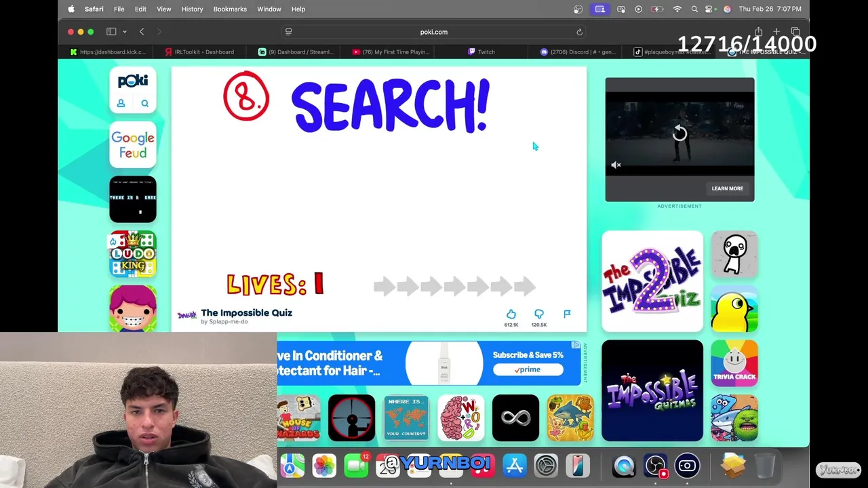Open the brain word puzzle game

(x=461, y=418)
